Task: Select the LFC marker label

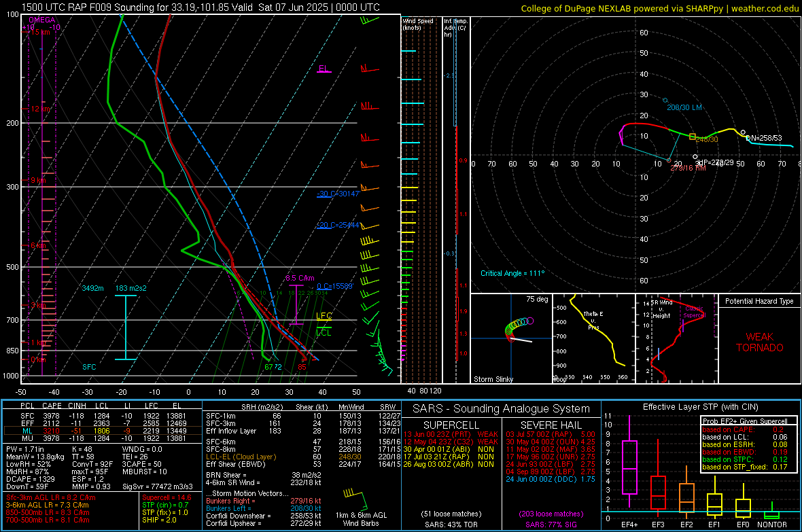Action: click(324, 316)
